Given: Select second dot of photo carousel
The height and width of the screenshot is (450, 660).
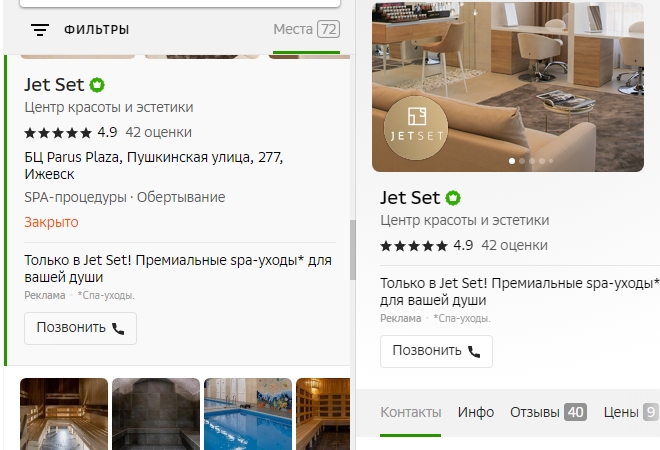Looking at the screenshot, I should (x=522, y=161).
